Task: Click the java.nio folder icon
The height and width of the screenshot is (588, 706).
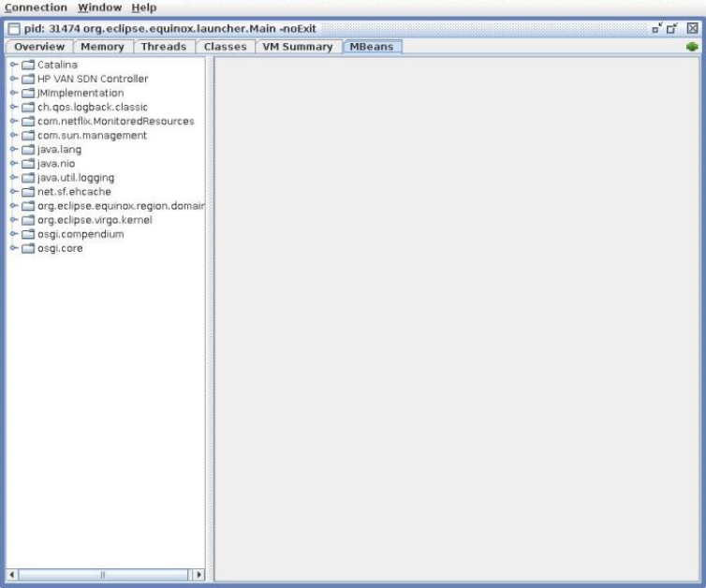Action: (x=28, y=164)
